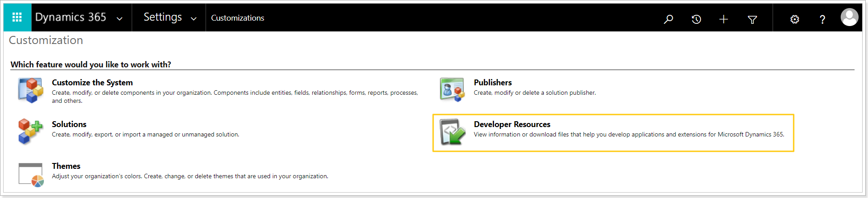Open the user profile avatar

(849, 18)
